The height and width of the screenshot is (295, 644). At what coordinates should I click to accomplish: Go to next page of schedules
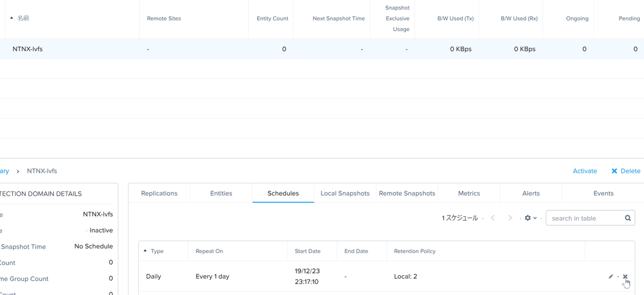point(510,218)
